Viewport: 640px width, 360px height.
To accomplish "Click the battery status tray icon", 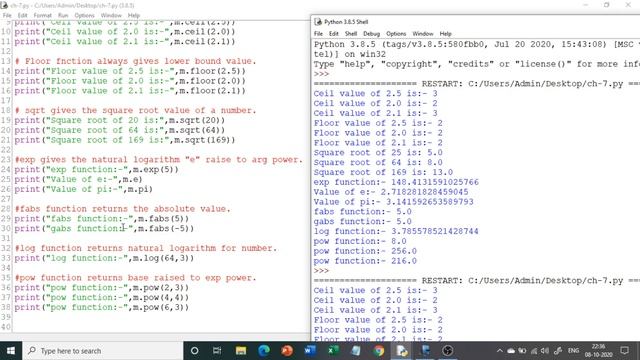I will [x=522, y=351].
